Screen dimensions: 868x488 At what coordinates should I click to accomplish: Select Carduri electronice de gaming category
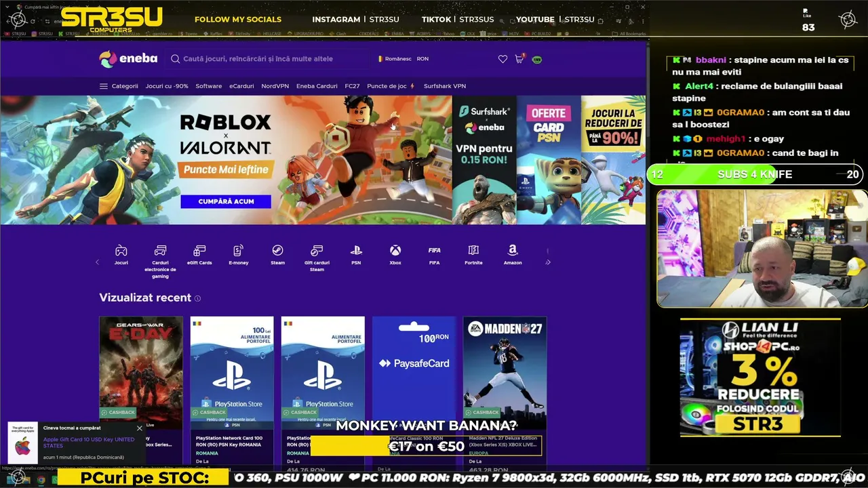click(160, 261)
